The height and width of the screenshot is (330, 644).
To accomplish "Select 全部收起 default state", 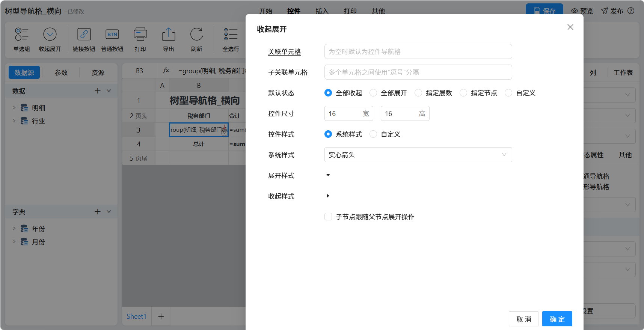I will click(x=328, y=93).
